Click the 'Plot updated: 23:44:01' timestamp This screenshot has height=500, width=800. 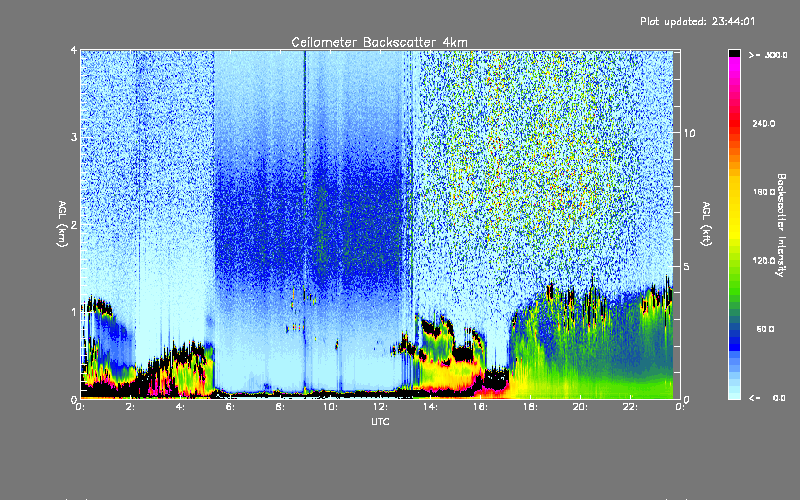tap(697, 21)
